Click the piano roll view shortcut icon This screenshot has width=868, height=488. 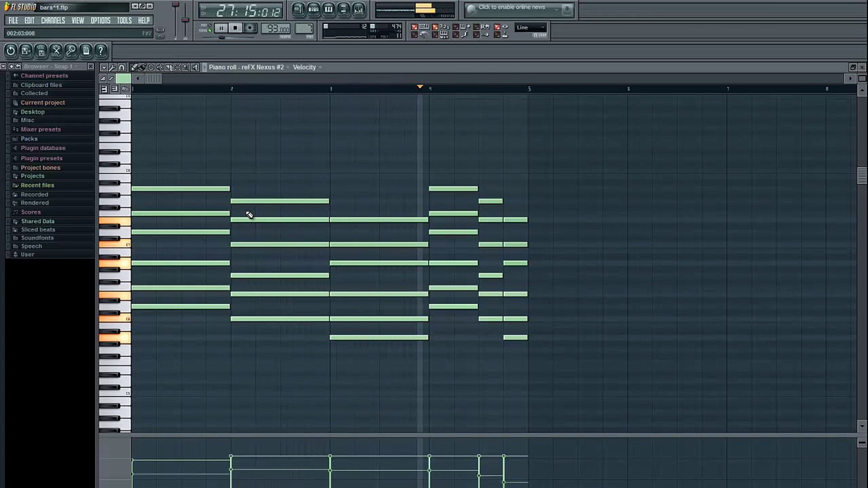(328, 9)
